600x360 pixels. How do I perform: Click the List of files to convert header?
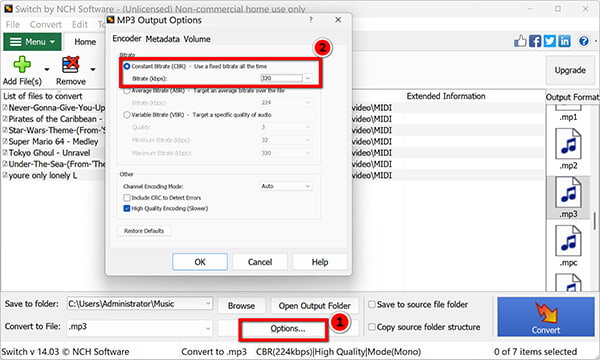point(42,96)
